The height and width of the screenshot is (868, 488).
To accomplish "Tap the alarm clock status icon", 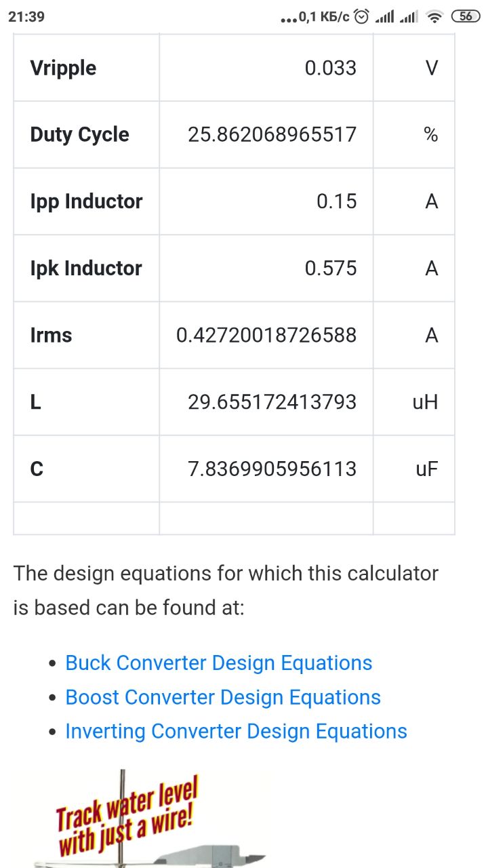I will 362,17.
